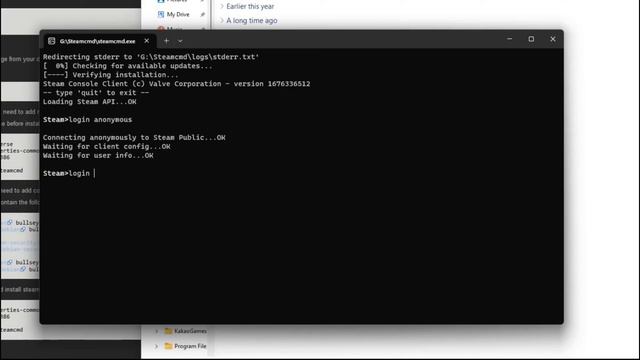Image resolution: width=640 pixels, height=360 pixels.
Task: Expand the Program File folder in Explorer
Action: click(156, 346)
